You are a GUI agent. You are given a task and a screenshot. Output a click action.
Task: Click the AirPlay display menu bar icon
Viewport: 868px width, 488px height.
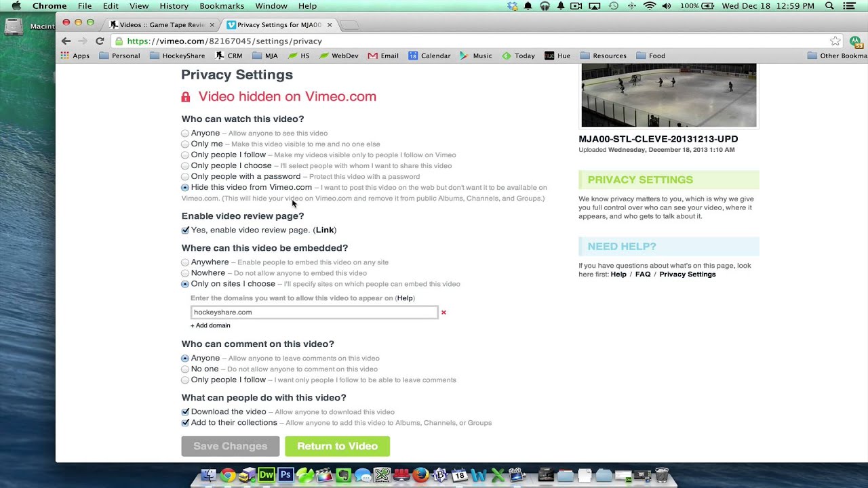(595, 6)
